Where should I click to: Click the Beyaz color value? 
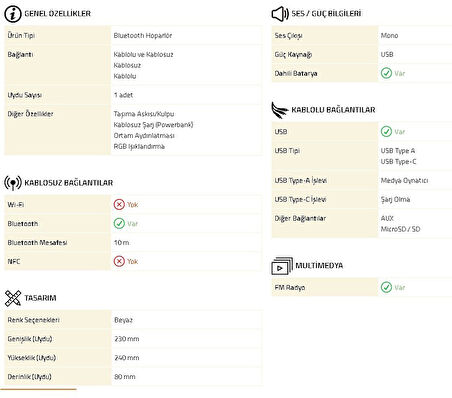pos(123,320)
